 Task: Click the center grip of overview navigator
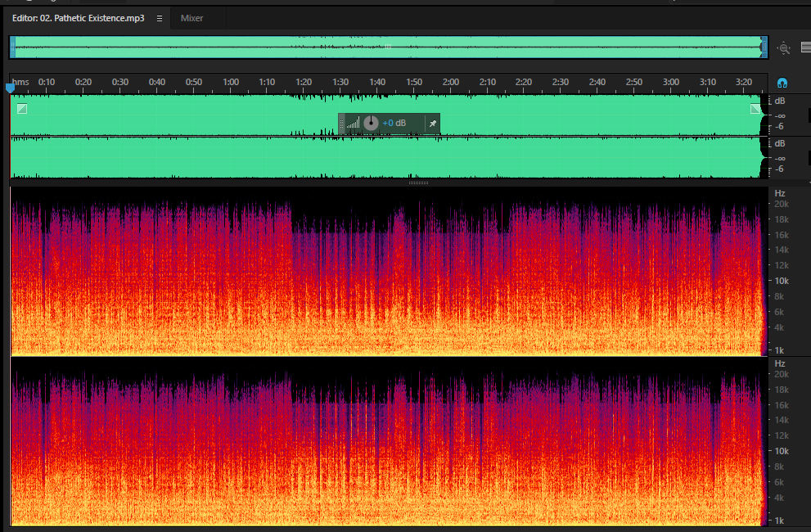(x=388, y=47)
